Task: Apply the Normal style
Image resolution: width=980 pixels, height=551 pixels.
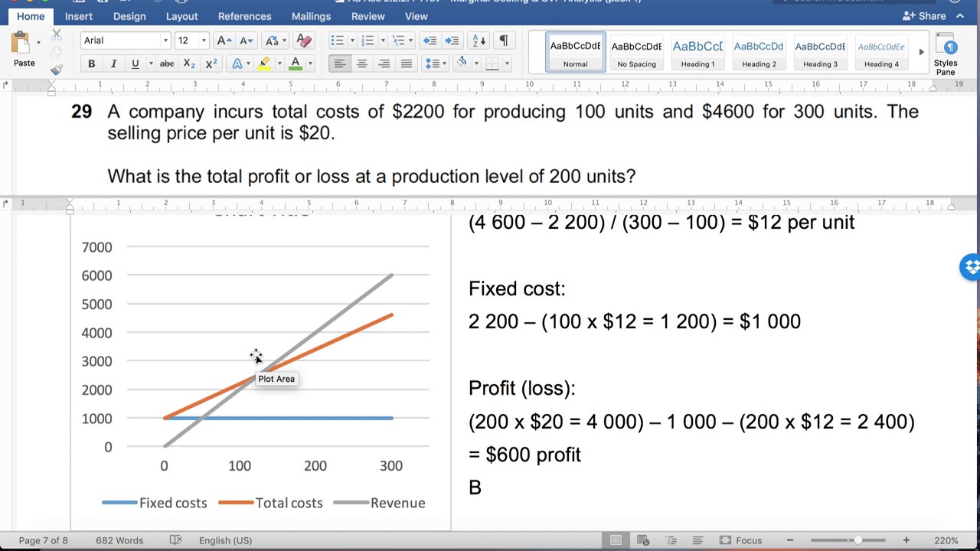Action: tap(575, 53)
